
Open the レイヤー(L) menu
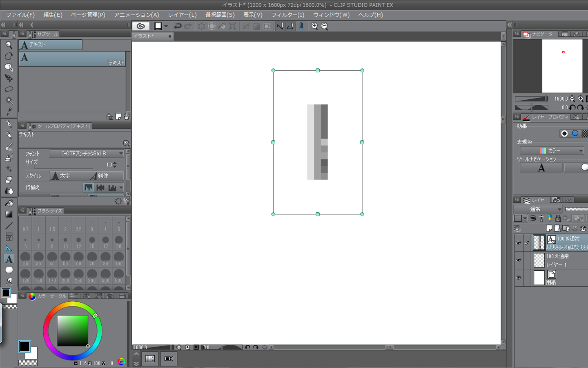[x=182, y=15]
